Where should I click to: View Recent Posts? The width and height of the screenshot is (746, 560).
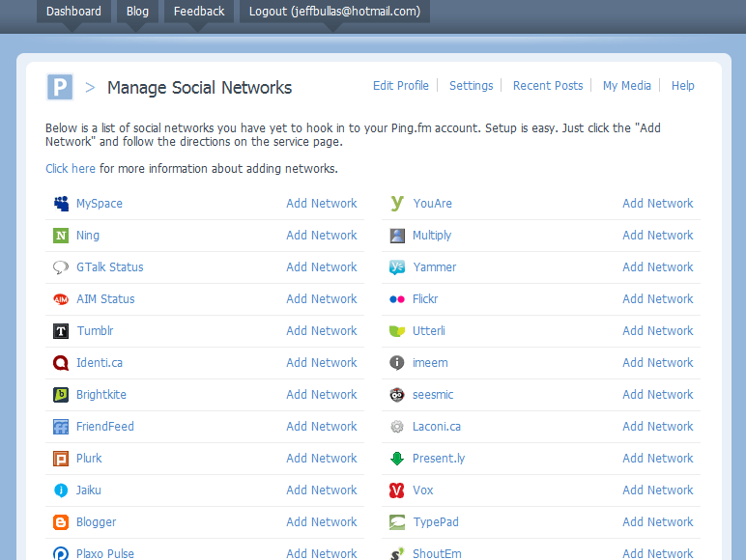(548, 86)
